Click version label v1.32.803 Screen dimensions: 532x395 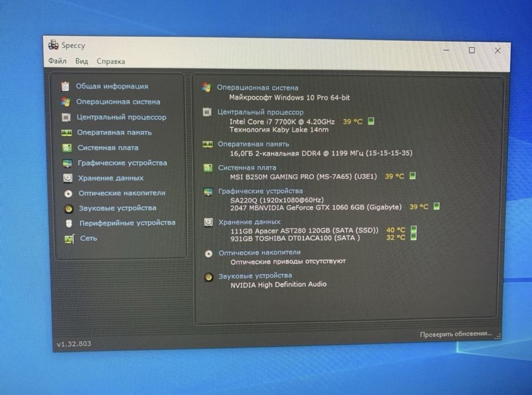[x=74, y=344]
